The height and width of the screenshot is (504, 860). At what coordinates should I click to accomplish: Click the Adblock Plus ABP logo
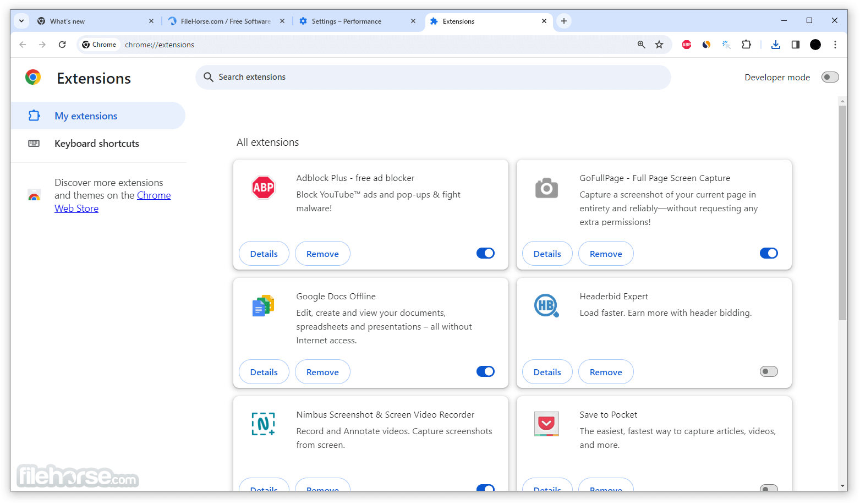(263, 188)
